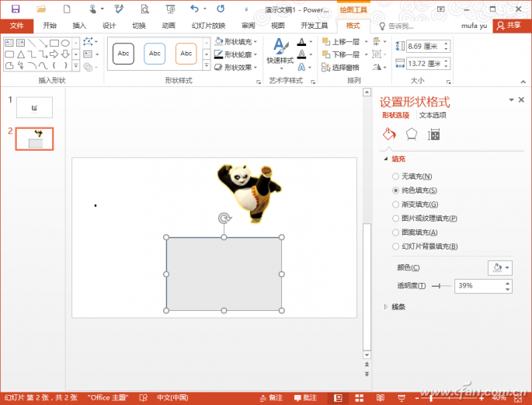Select the isosceles triangle shape

click(21, 54)
